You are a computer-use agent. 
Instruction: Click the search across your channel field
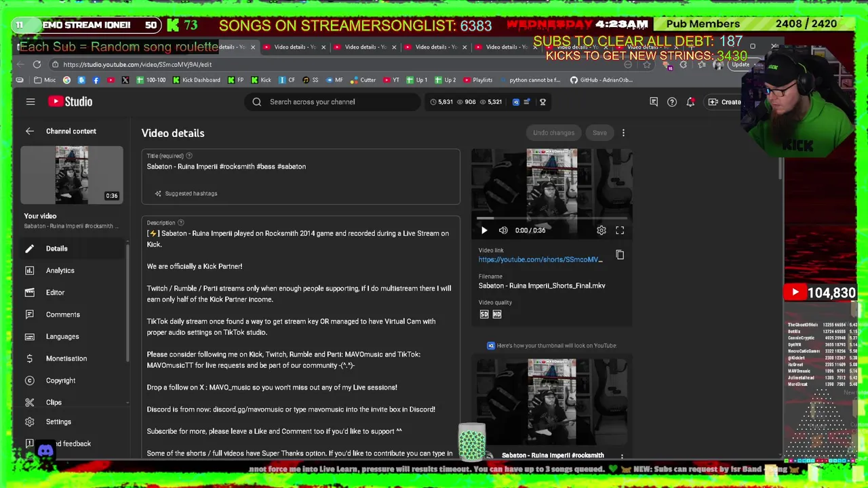click(x=332, y=102)
